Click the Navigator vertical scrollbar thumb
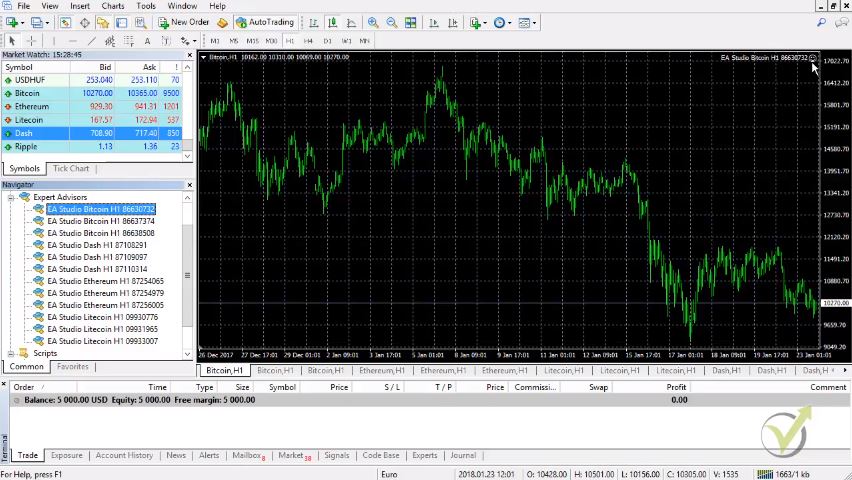The width and height of the screenshot is (852, 480). point(187,275)
